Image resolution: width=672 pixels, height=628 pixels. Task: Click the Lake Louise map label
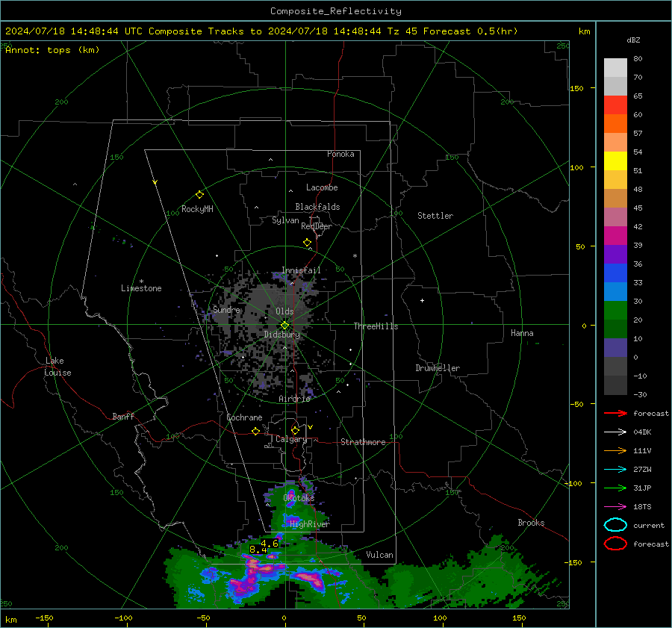[57, 367]
